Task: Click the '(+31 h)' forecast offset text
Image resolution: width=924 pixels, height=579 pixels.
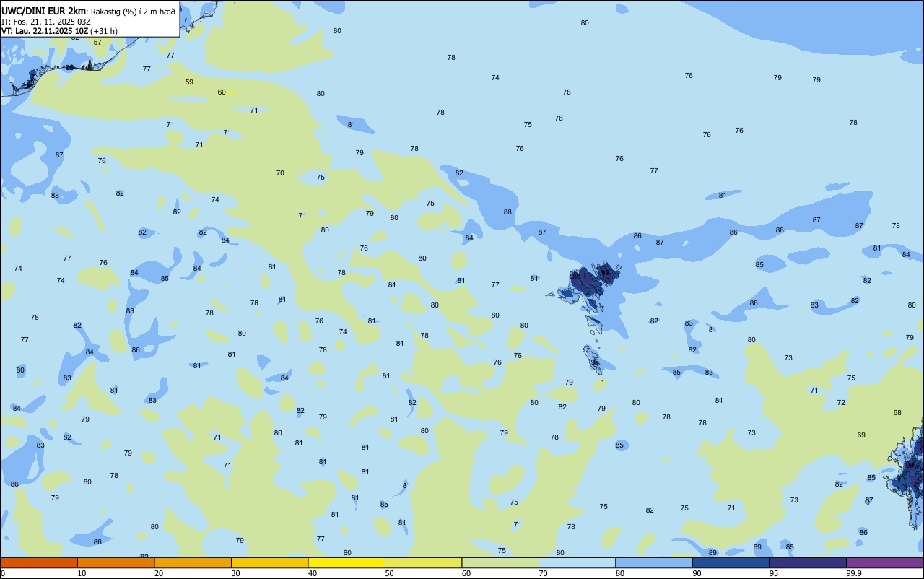Action: point(104,31)
